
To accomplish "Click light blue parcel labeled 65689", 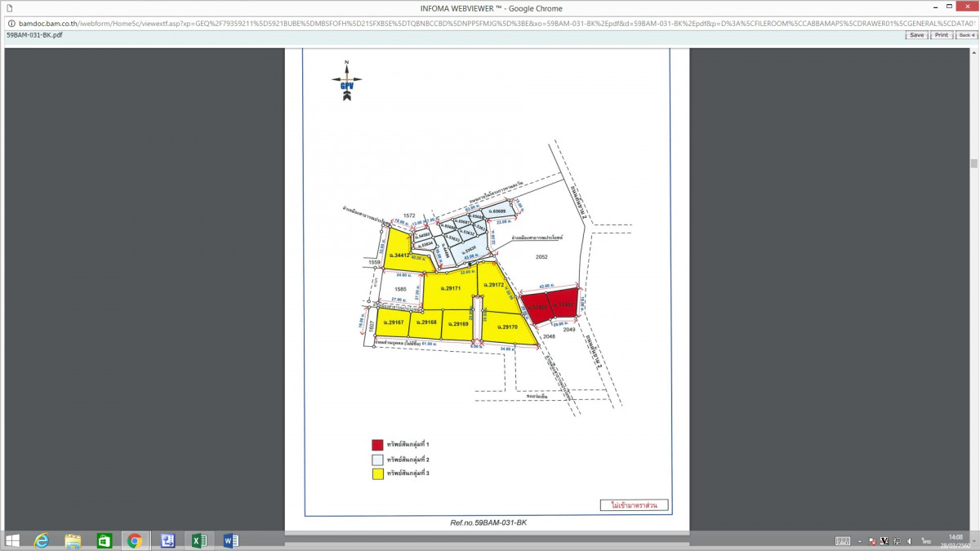I will pos(497,211).
